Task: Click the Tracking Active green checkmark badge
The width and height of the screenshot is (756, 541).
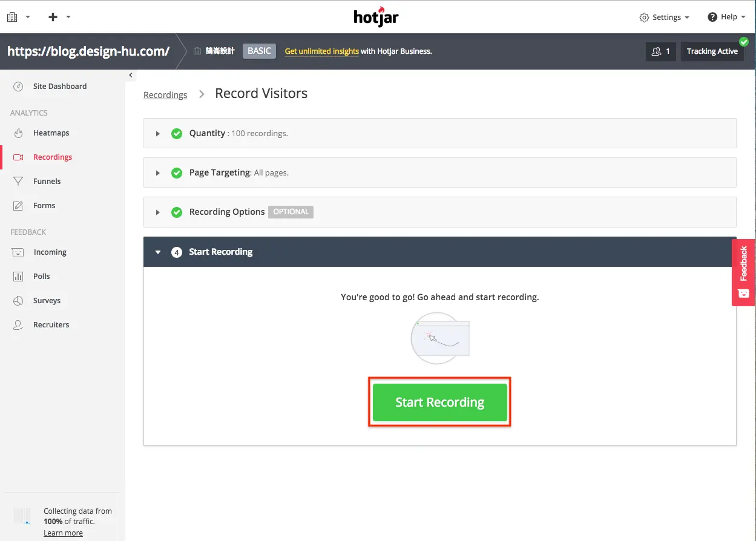Action: tap(744, 42)
